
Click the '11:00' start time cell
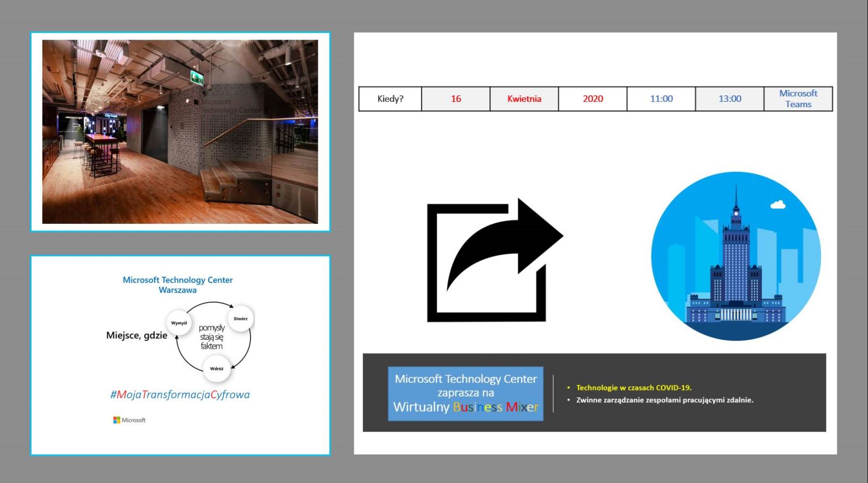pos(661,99)
